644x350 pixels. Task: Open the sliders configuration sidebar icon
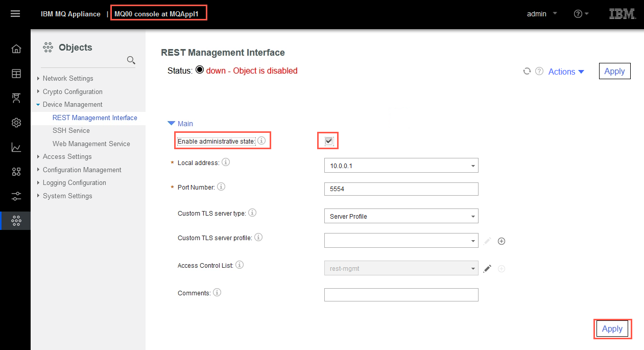tap(16, 196)
